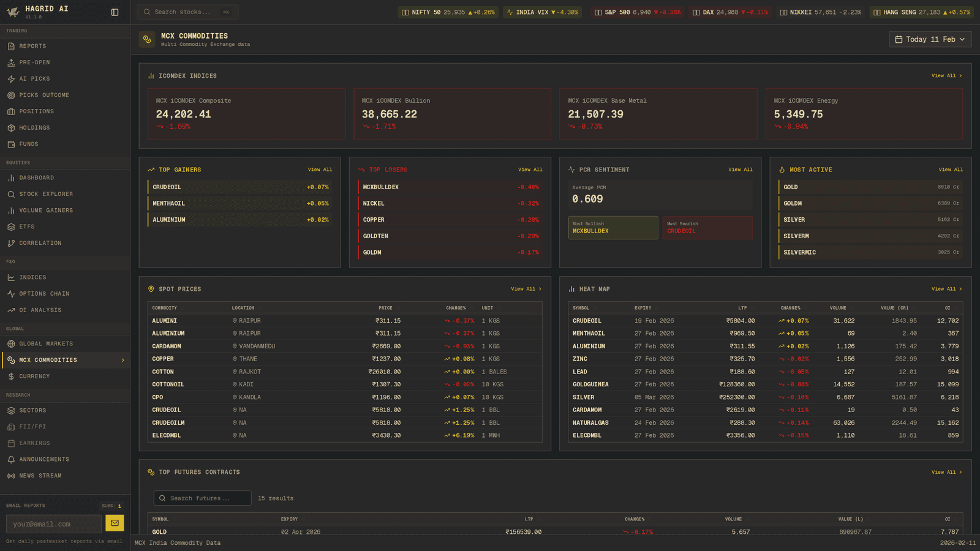
Task: Select MCX iCOMDEX Bullion card
Action: point(452,114)
